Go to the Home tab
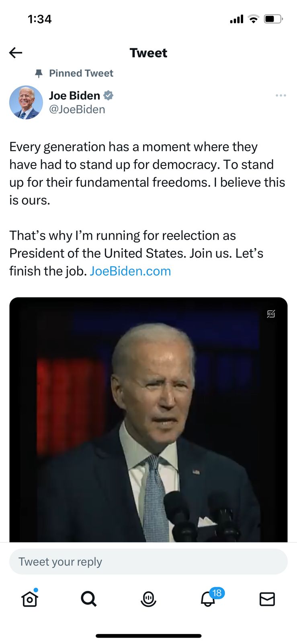 click(30, 599)
